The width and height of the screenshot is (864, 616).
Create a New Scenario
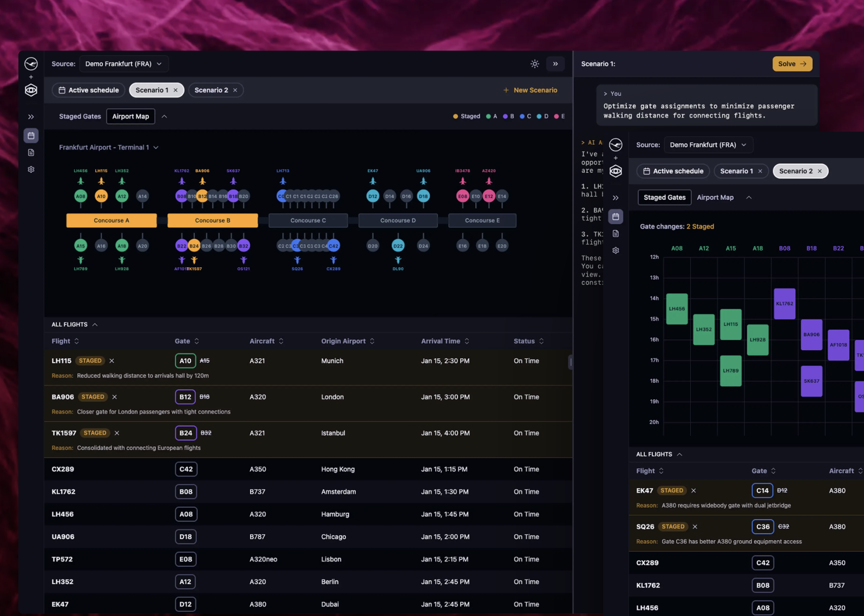530,90
